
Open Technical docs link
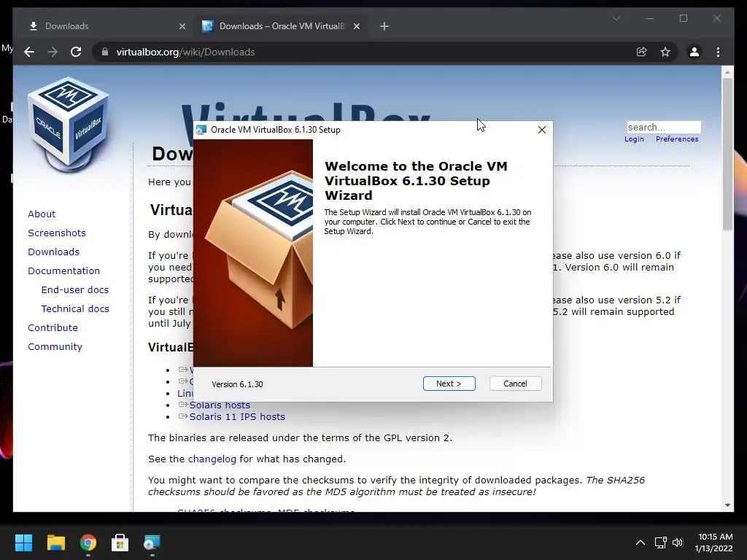(75, 308)
